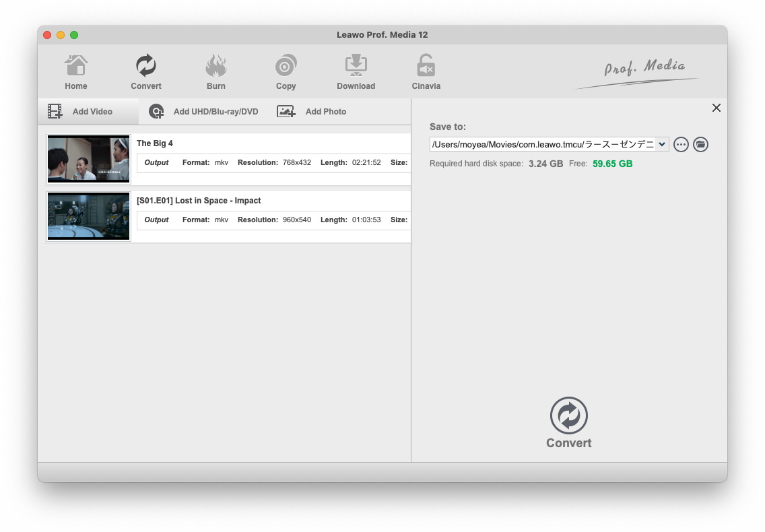Image resolution: width=765 pixels, height=532 pixels.
Task: Open the Cinavia removal module
Action: pyautogui.click(x=426, y=72)
